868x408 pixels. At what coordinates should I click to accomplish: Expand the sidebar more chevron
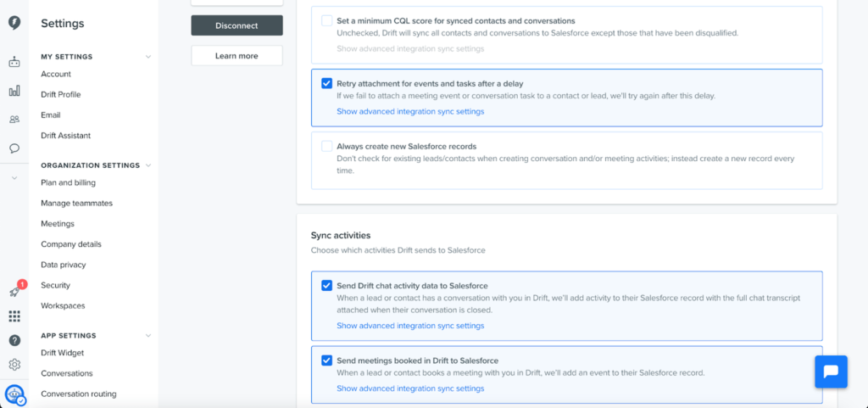14,177
